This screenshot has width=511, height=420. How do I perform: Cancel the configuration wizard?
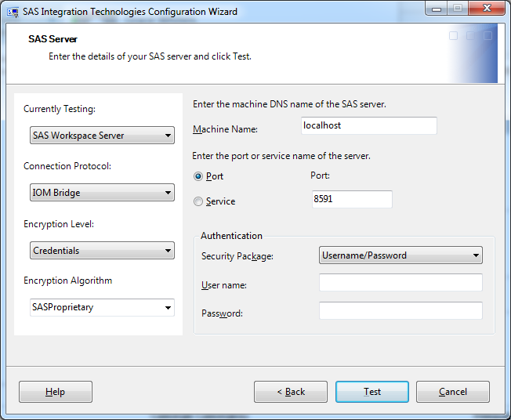453,392
